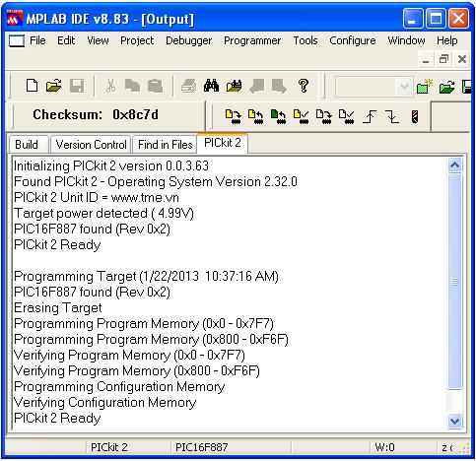The image size is (476, 461).
Task: Open the Configure menu
Action: coord(353,40)
